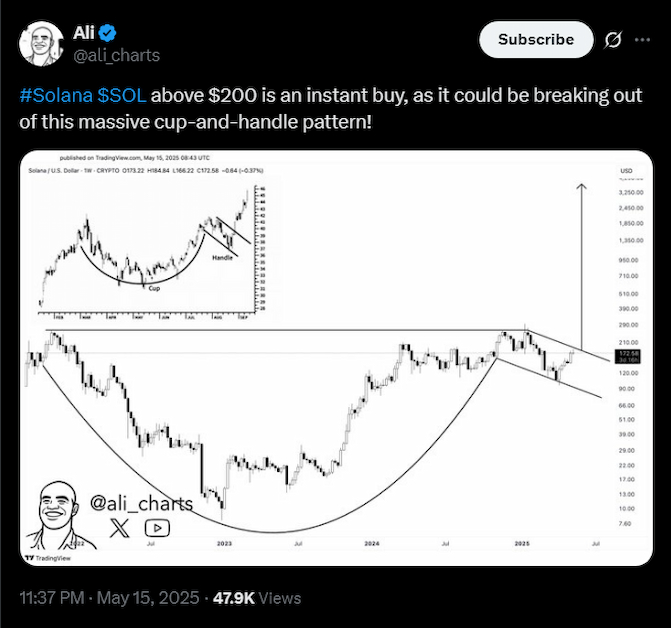Click the cartoon face watermark on chart
Image resolution: width=671 pixels, height=628 pixels.
click(57, 515)
